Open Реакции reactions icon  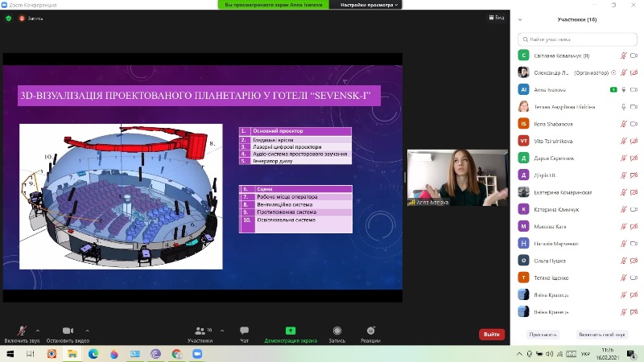click(x=370, y=331)
